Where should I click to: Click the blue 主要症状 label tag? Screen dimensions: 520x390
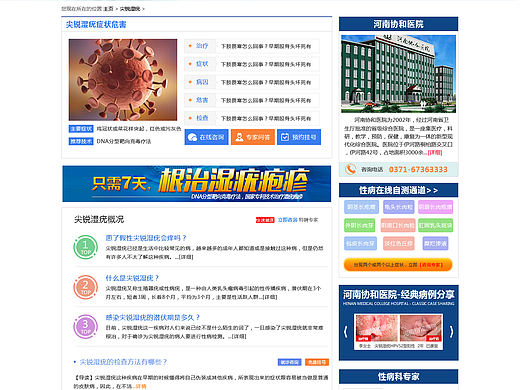click(x=81, y=129)
